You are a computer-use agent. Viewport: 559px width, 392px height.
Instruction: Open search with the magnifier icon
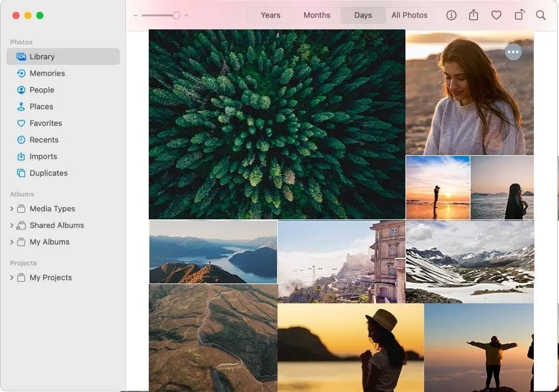click(x=540, y=16)
